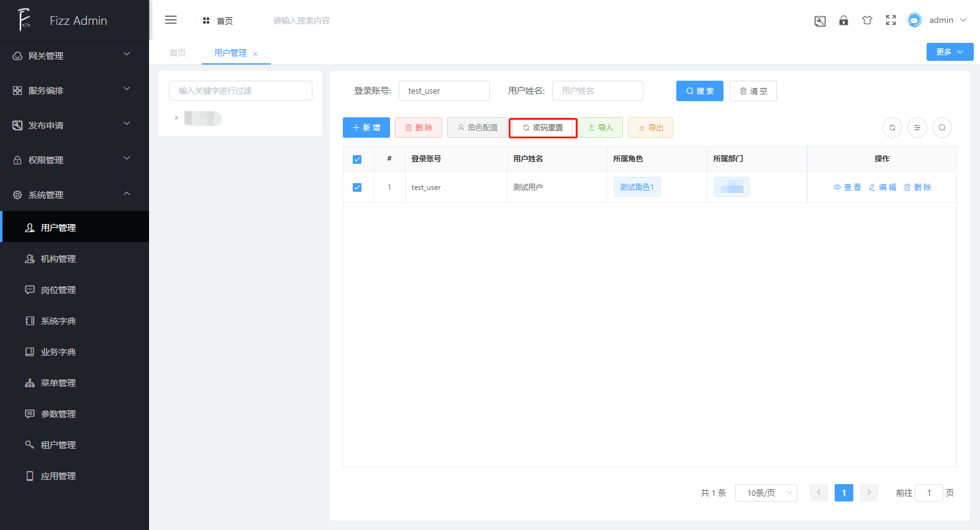
Task: Focus the tree keyword filter input
Action: pyautogui.click(x=240, y=91)
